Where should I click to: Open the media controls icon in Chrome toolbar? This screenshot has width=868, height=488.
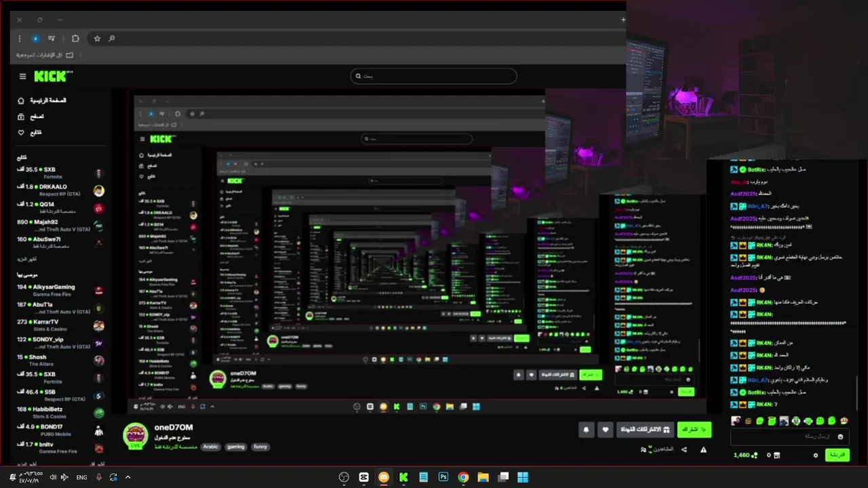52,39
